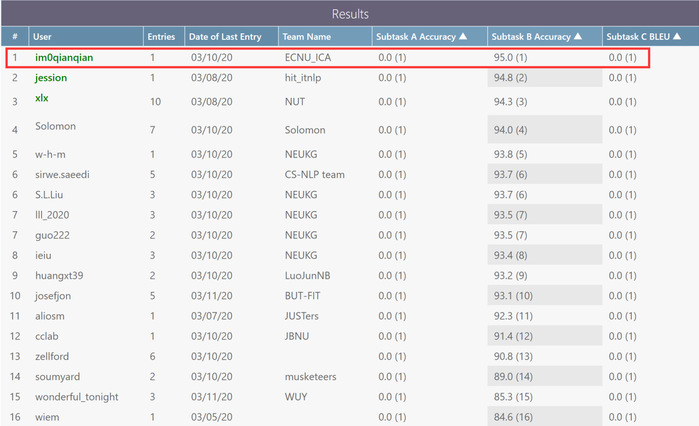The image size is (699, 426).
Task: Sort by the Entries column header
Action: [160, 37]
